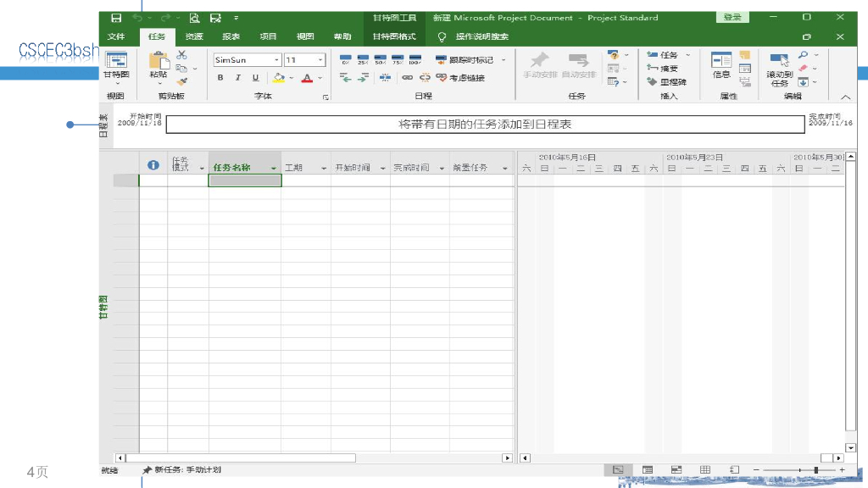Mark task 50% complete

tap(380, 60)
